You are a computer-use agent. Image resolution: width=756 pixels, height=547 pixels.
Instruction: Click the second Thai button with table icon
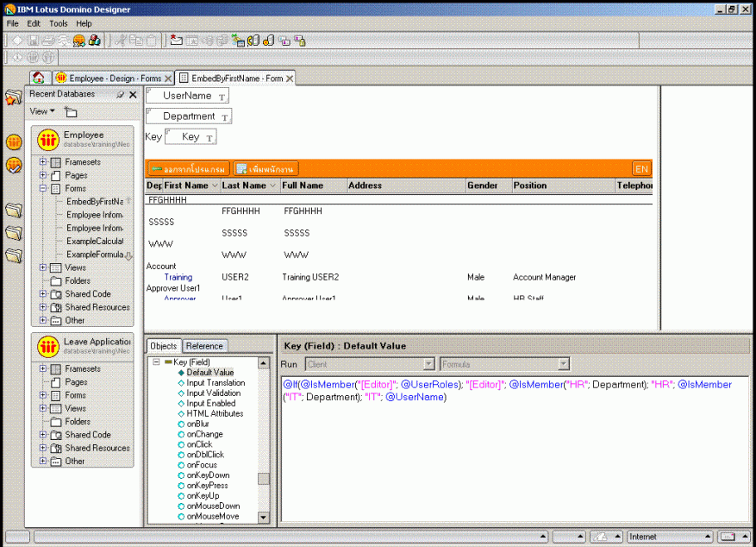tap(266, 169)
